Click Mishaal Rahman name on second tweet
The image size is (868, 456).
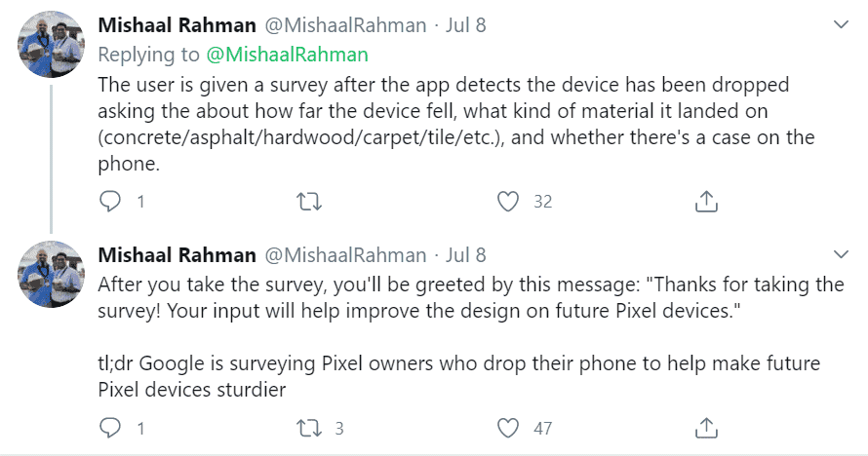(x=178, y=255)
